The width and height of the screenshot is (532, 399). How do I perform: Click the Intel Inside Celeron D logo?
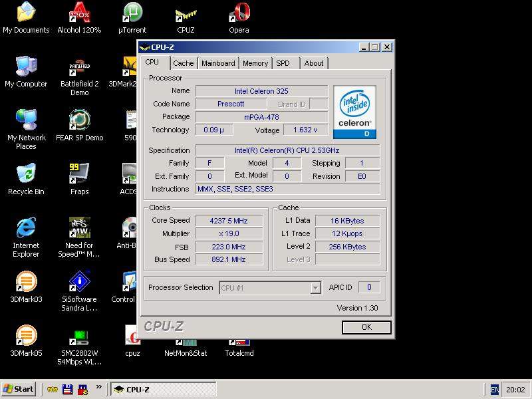pos(354,112)
